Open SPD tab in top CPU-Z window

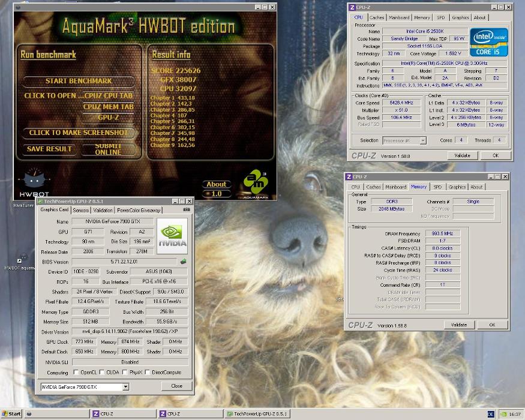(440, 17)
